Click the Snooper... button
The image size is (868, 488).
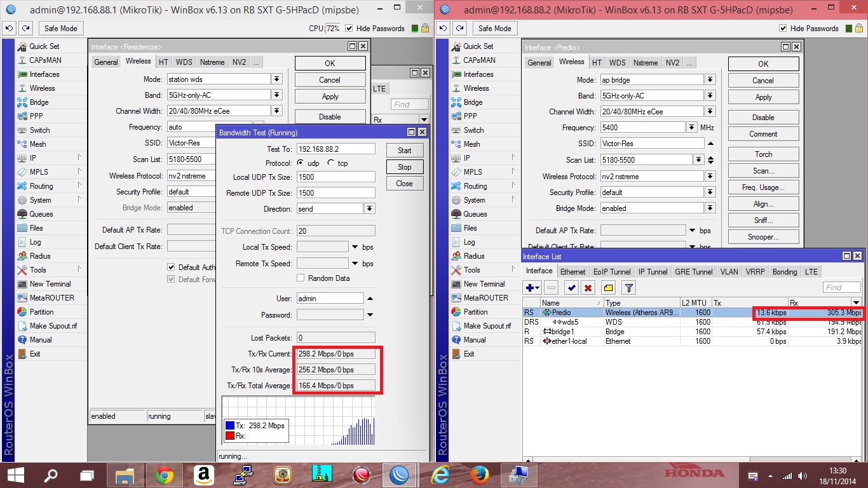coord(764,237)
